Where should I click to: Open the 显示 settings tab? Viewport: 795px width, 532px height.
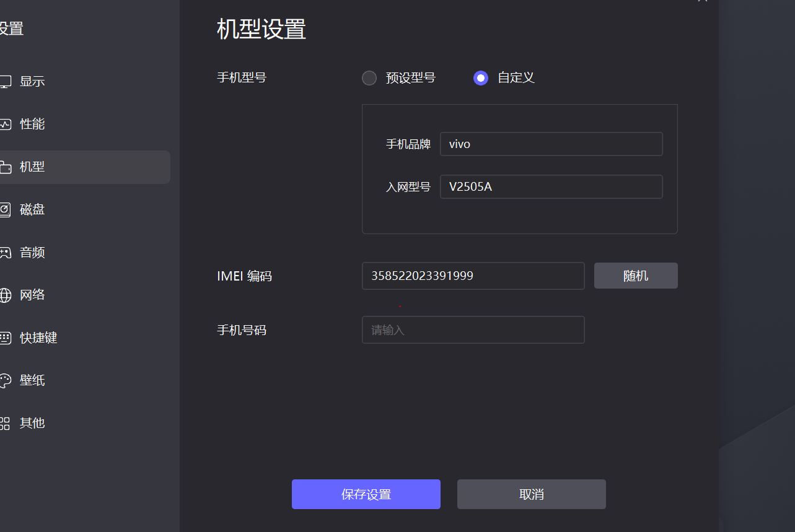tap(32, 81)
